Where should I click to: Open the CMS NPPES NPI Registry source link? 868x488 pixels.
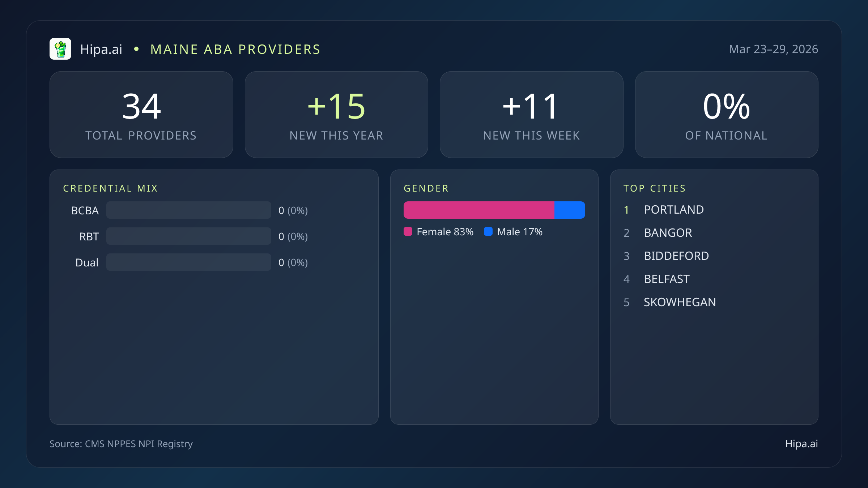click(121, 444)
